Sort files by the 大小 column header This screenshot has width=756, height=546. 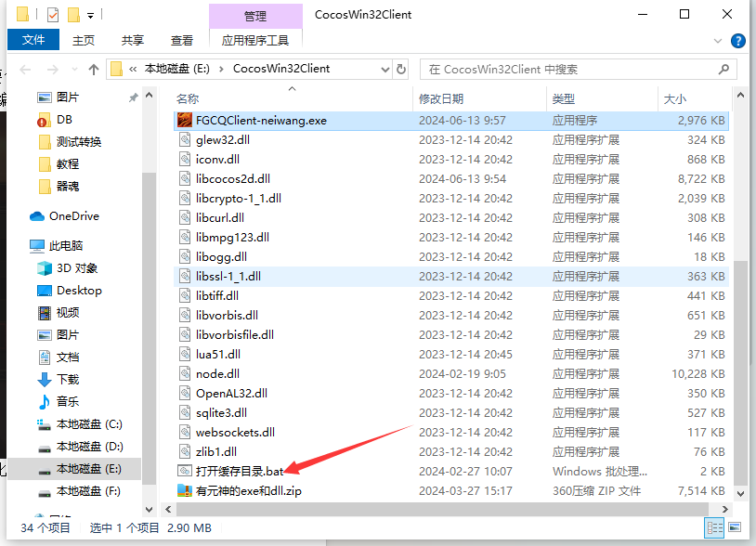674,98
